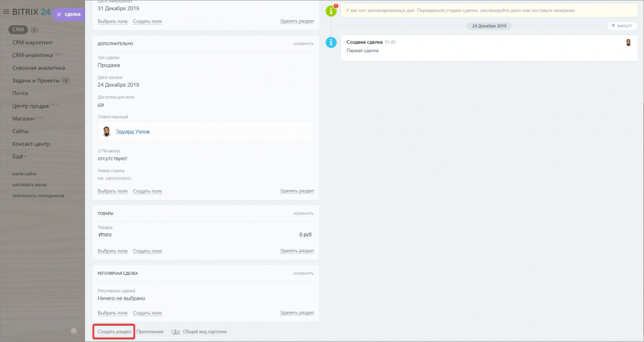This screenshot has width=644, height=342.
Task: Click Выбрать поле in the РЕГУЛЯРНАЯ СДЕЛКА section
Action: (113, 313)
